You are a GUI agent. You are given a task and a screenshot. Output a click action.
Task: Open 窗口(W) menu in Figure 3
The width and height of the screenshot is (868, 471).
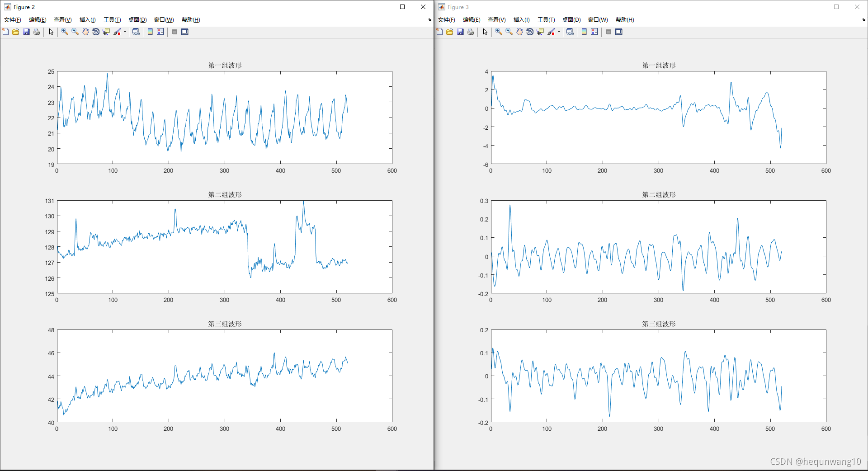(598, 20)
